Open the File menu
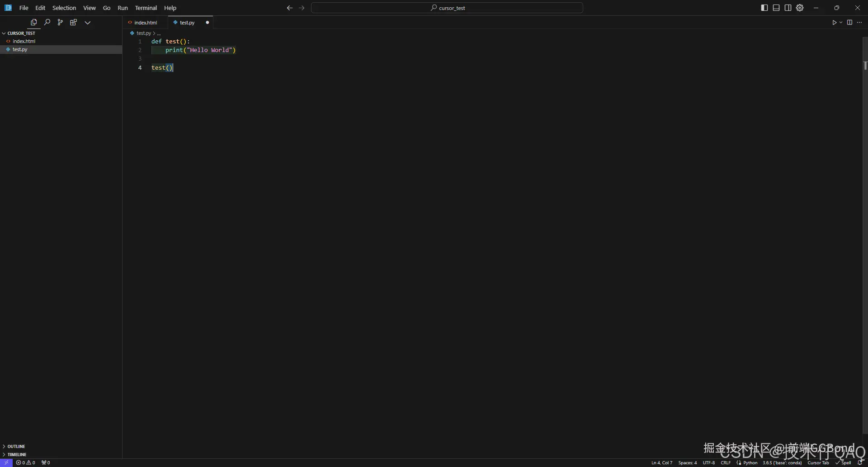Image resolution: width=868 pixels, height=467 pixels. [x=24, y=8]
